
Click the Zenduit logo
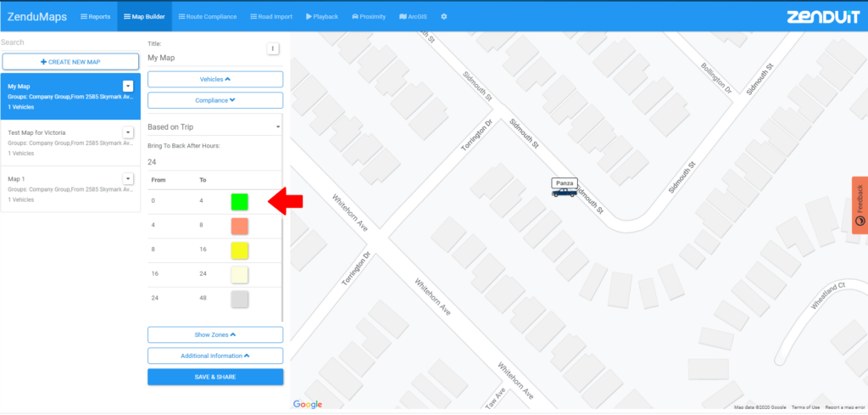tap(823, 17)
